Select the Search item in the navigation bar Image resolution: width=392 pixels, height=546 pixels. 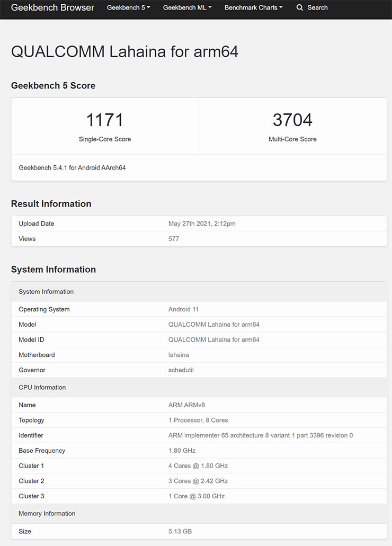pos(317,8)
